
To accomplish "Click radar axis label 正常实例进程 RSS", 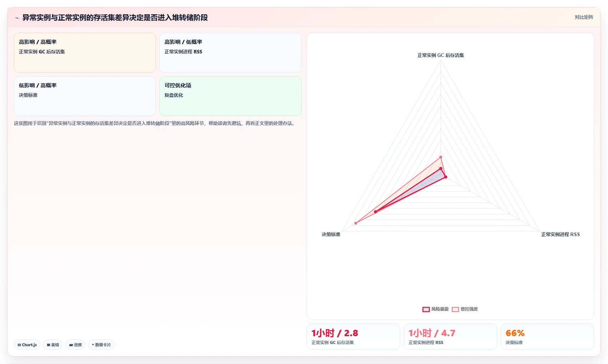I will tap(560, 234).
